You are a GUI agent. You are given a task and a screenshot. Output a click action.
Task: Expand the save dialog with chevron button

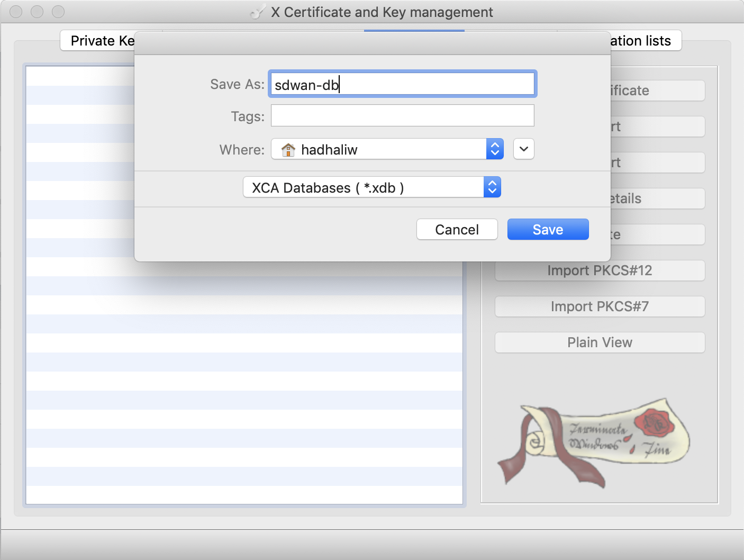tap(523, 149)
